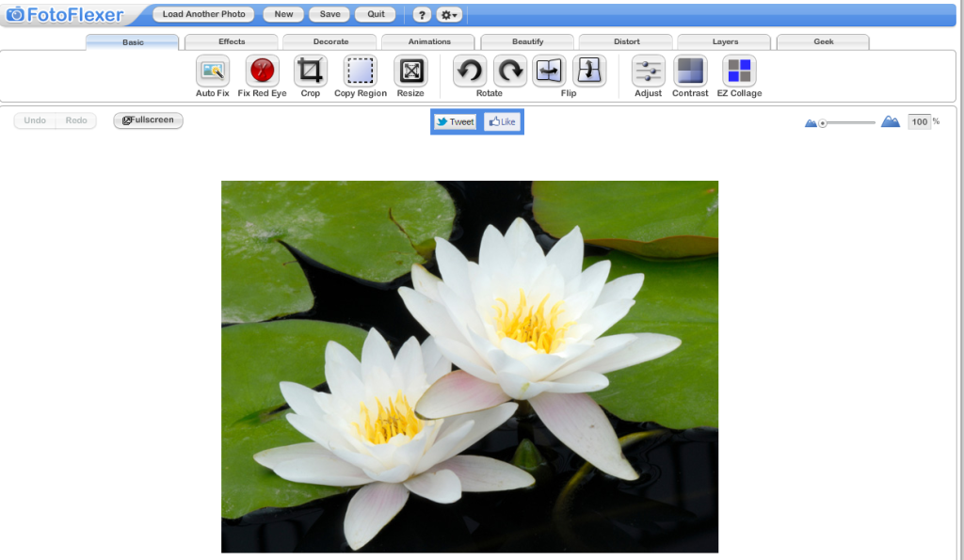This screenshot has height=560, width=964.
Task: Tweet the current photo
Action: tap(455, 121)
